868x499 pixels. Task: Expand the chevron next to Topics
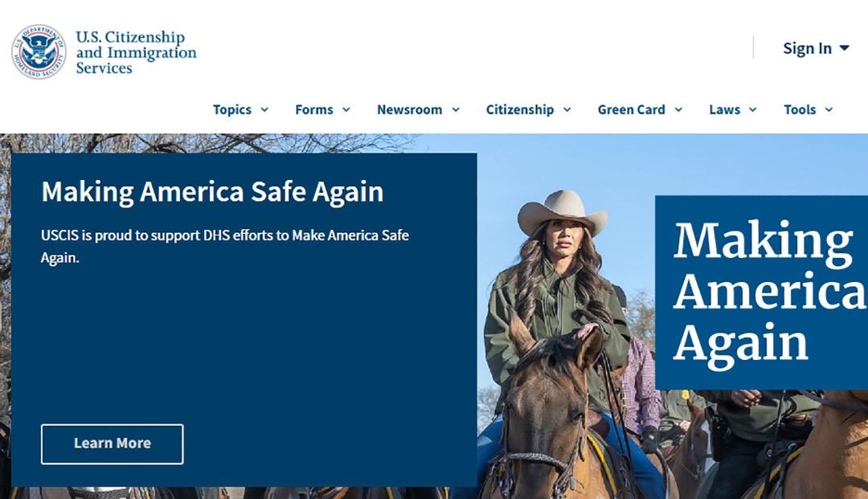coord(264,109)
